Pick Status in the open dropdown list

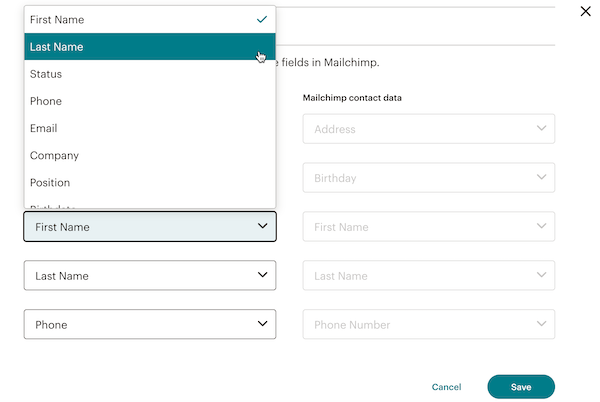pos(150,74)
